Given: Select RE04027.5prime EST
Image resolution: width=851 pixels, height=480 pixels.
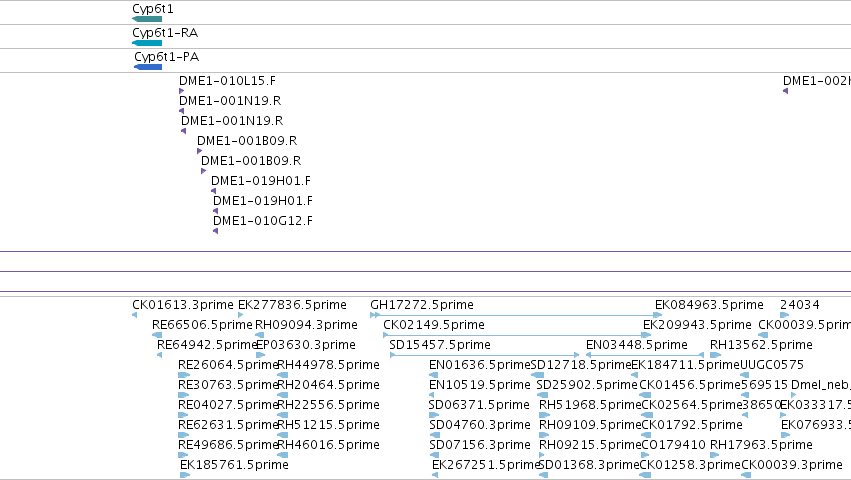Looking at the screenshot, I should point(228,405).
